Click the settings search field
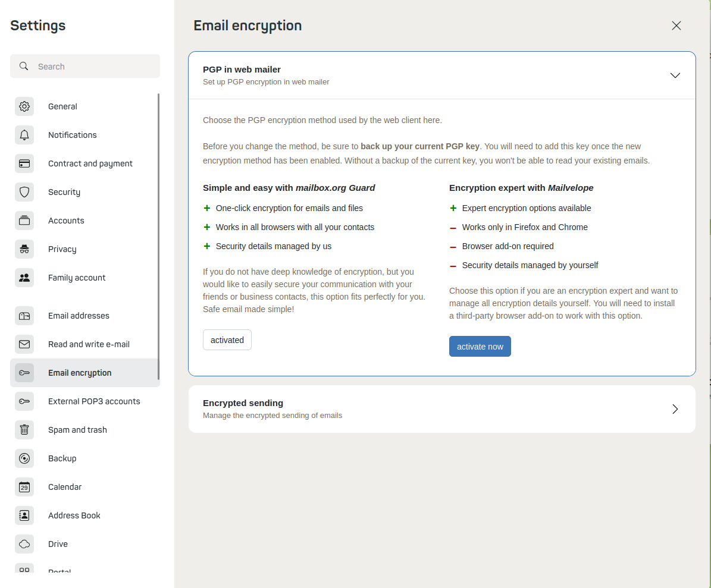The height and width of the screenshot is (588, 711). (x=84, y=66)
